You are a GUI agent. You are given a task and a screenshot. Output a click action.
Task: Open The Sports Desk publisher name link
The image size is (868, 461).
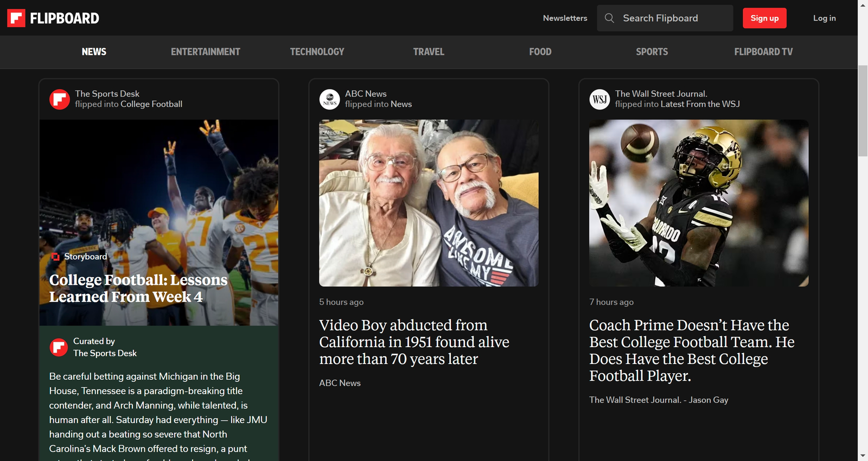click(107, 94)
